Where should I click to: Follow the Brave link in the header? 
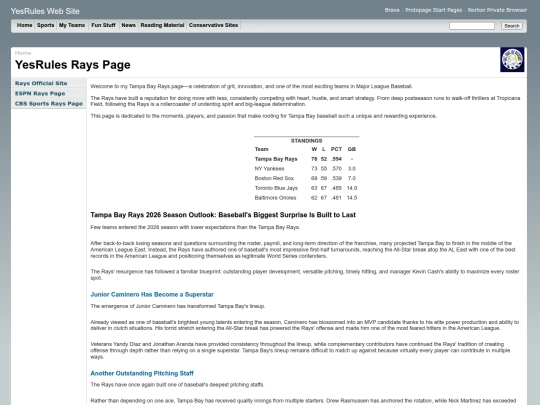392,10
